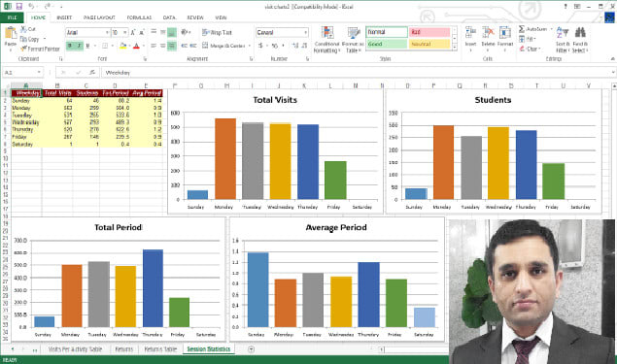Click the Insert Function fx icon
617x364 pixels.
(x=92, y=73)
